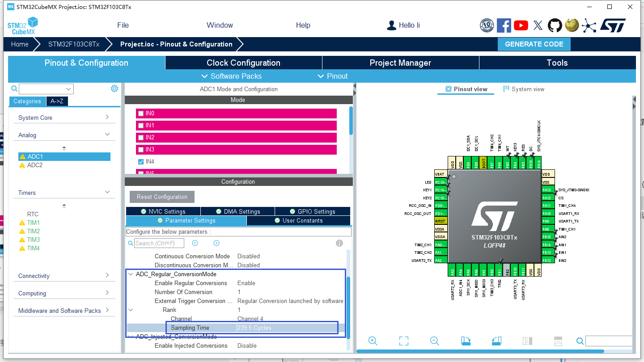Open the File menu
Viewport: 644px width, 362px height.
point(123,25)
